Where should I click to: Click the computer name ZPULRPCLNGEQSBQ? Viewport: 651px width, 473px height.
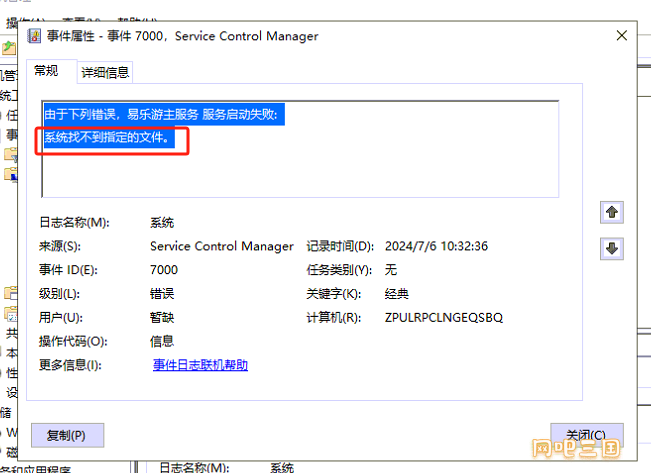click(x=444, y=318)
